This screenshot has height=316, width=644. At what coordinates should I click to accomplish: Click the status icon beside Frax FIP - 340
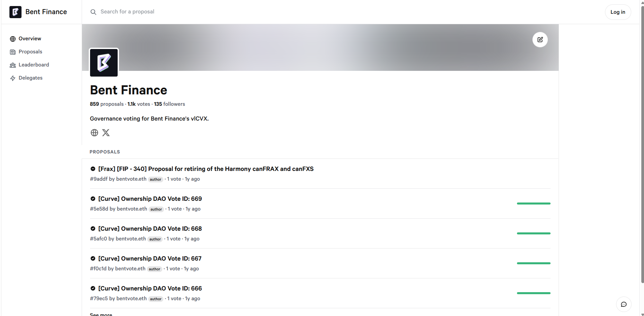pos(93,169)
